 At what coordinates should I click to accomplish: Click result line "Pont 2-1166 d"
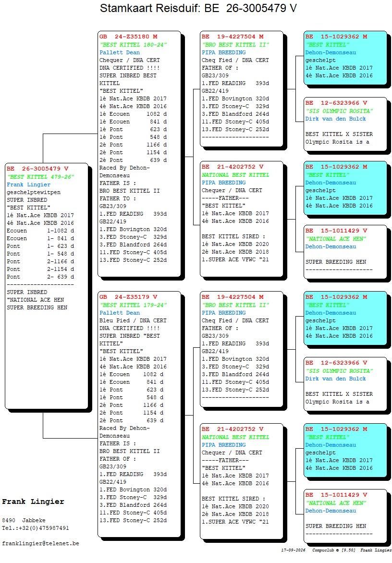tap(40, 261)
